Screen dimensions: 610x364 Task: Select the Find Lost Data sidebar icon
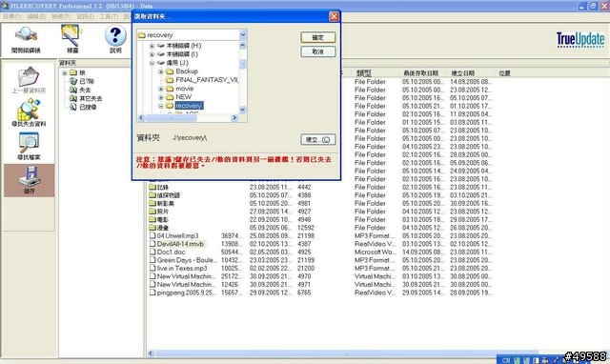(29, 110)
